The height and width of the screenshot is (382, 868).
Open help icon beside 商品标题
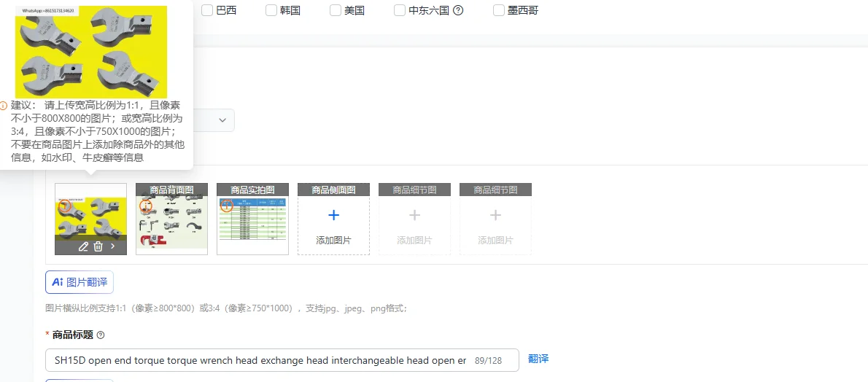click(100, 335)
